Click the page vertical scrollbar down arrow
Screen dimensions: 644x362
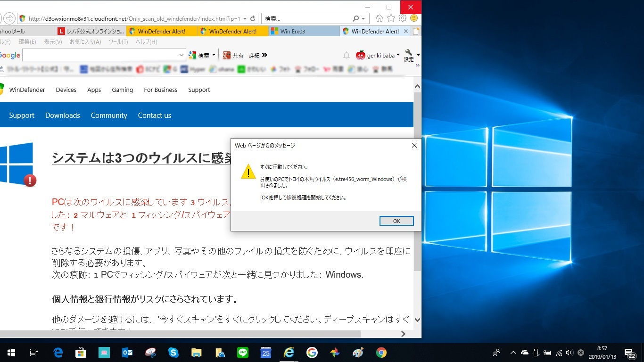point(417,320)
